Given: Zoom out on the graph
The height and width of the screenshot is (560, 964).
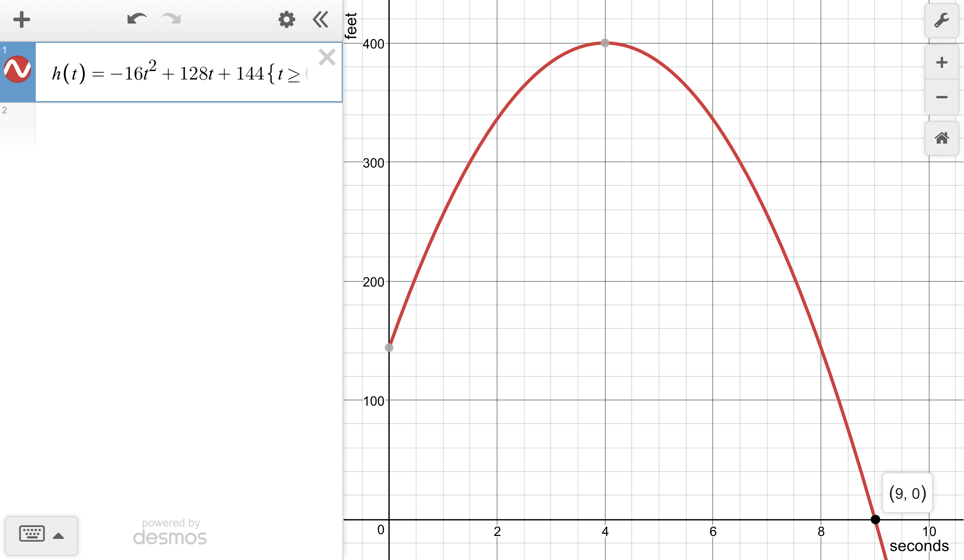Looking at the screenshot, I should coord(941,97).
